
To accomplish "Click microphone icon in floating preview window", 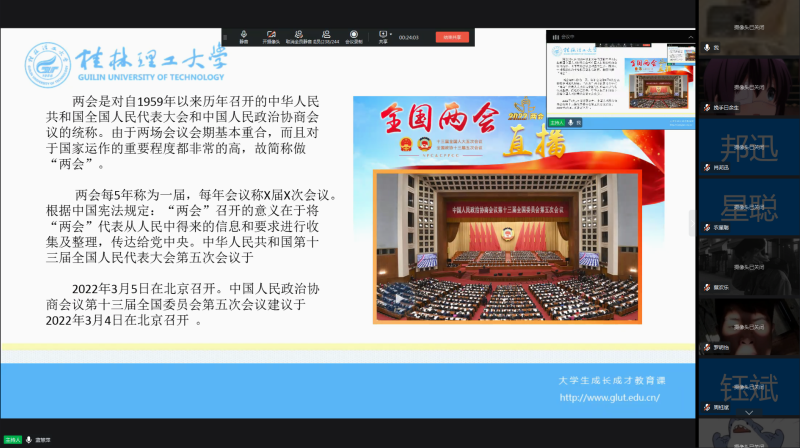I will click(570, 122).
